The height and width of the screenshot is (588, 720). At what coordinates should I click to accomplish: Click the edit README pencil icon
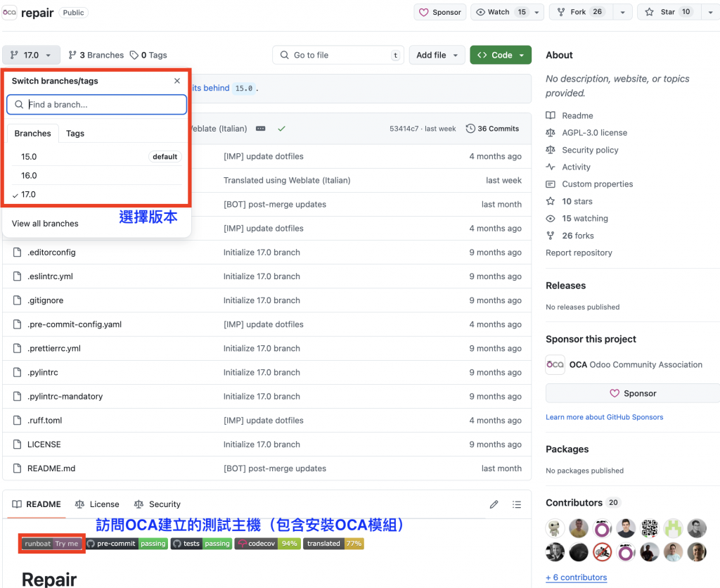pyautogui.click(x=494, y=504)
